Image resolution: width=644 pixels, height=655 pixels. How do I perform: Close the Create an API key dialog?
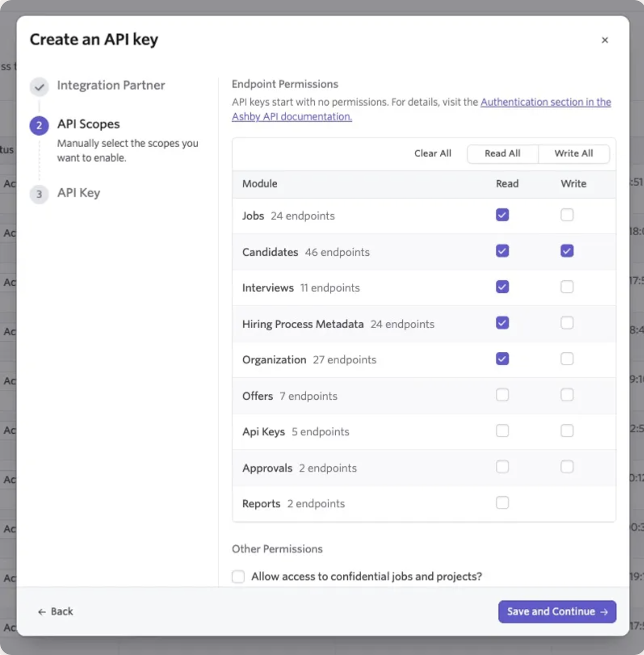tap(604, 40)
